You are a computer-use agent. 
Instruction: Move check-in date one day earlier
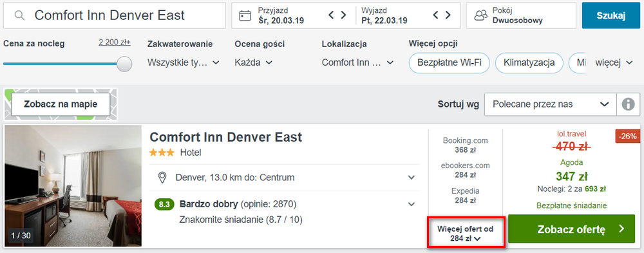(x=332, y=15)
